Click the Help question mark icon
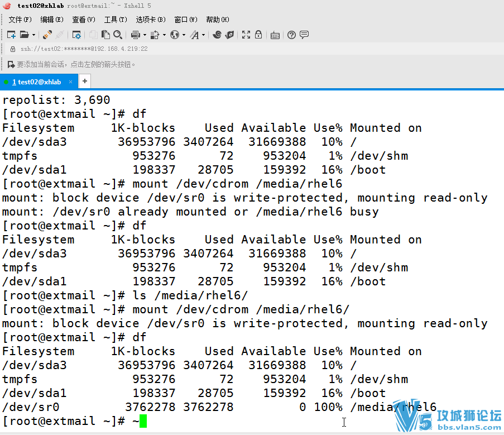Image resolution: width=504 pixels, height=435 pixels. tap(291, 35)
